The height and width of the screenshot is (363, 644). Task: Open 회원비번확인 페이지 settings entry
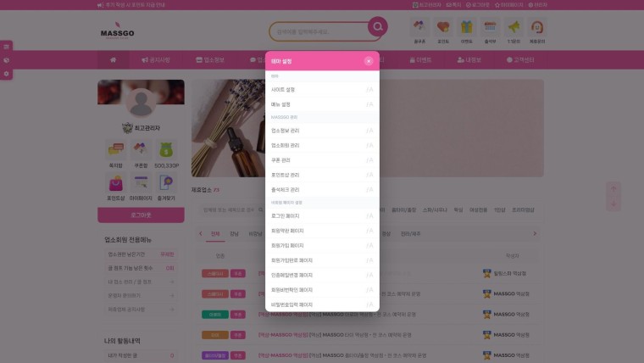[322, 290]
